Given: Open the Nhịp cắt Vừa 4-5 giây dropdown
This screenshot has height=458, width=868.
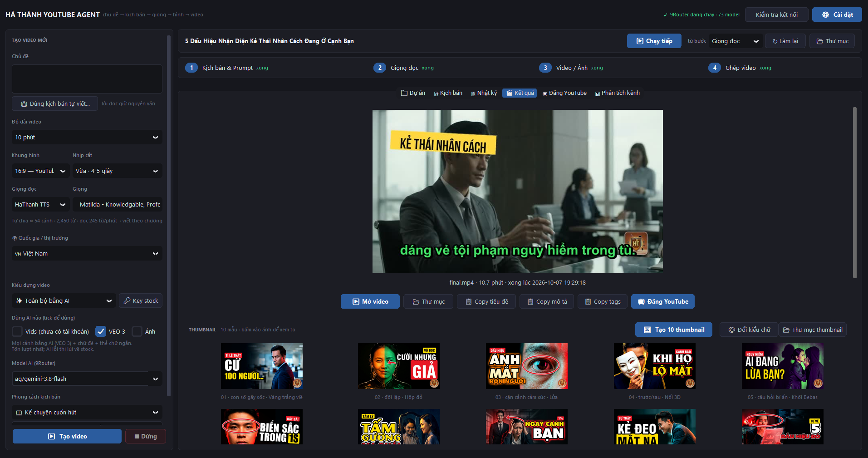Looking at the screenshot, I should (x=118, y=171).
